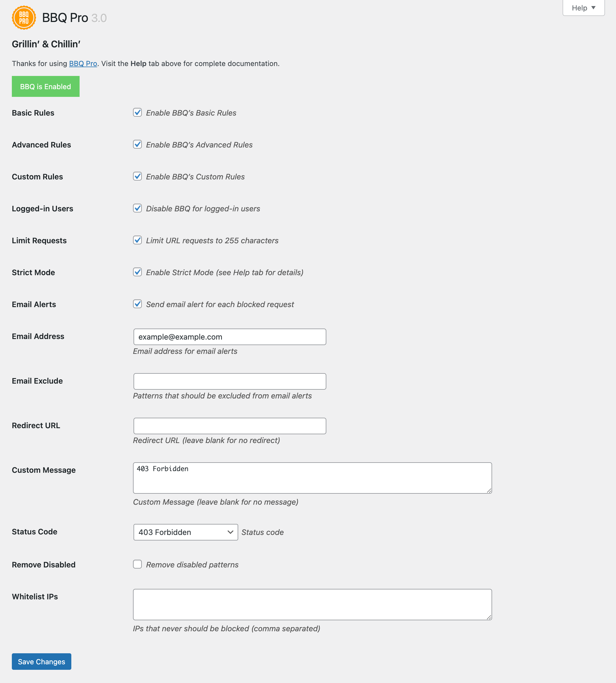616x683 pixels.
Task: Disable the Strict Mode checkbox
Action: tap(137, 272)
